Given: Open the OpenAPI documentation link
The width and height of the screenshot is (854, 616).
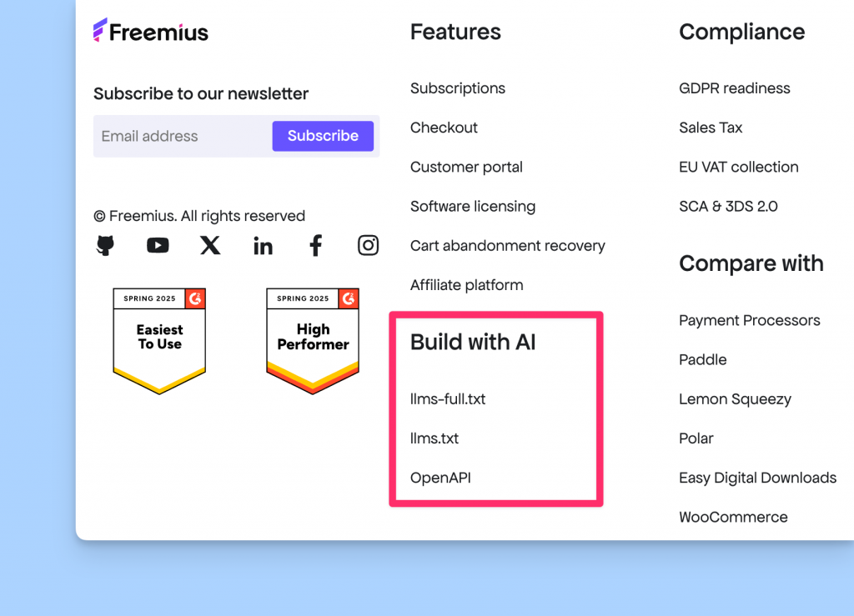Looking at the screenshot, I should point(440,478).
